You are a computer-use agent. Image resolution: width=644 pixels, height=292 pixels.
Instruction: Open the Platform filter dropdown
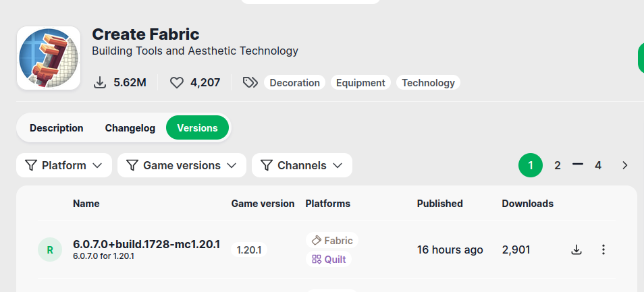(64, 166)
